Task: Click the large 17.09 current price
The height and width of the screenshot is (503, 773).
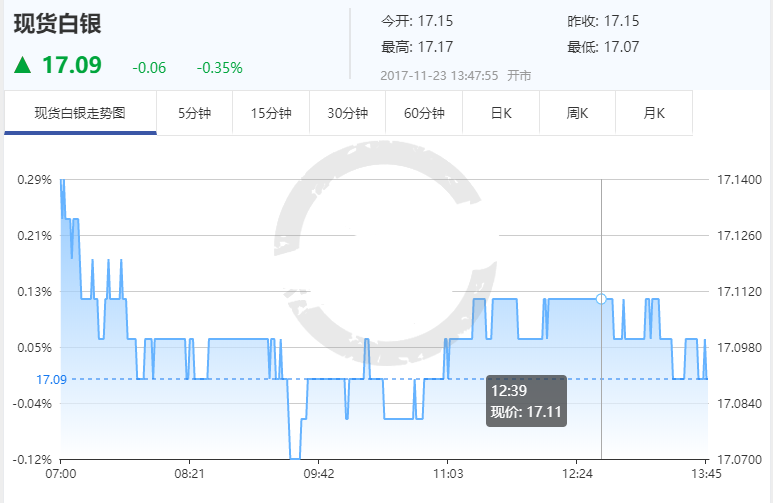Action: pos(71,66)
